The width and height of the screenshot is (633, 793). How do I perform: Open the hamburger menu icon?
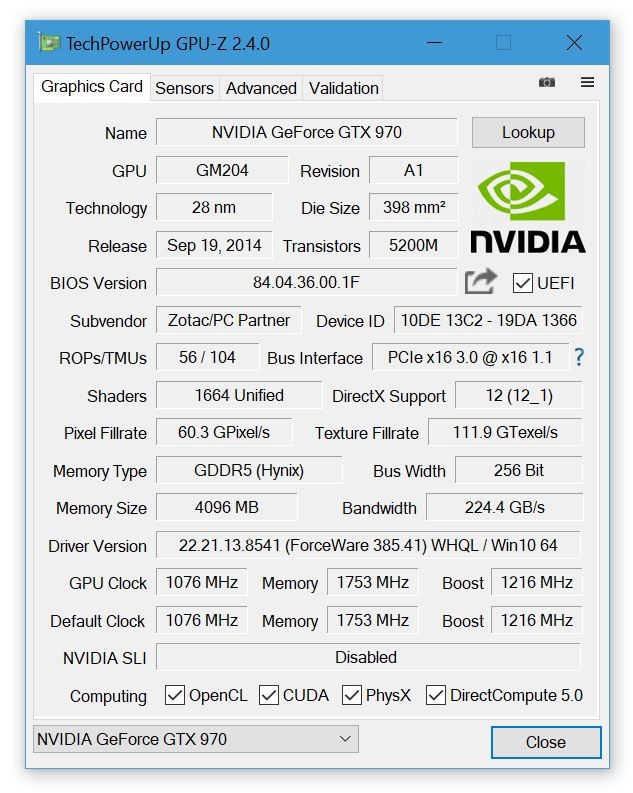tap(587, 82)
